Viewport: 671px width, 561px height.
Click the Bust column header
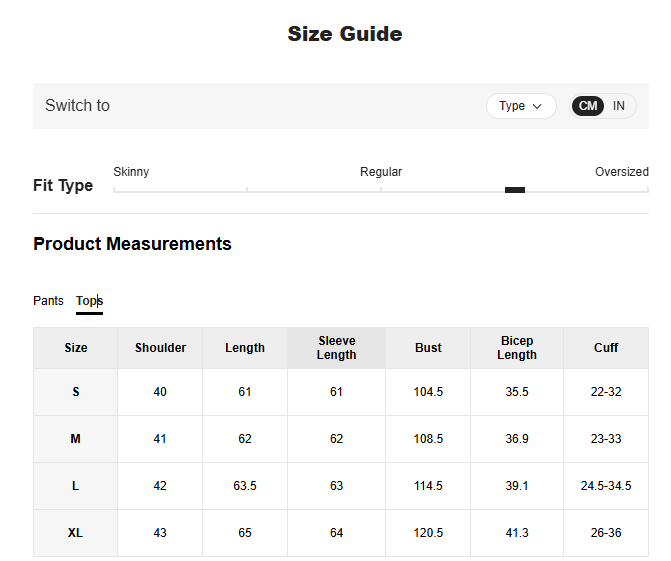[428, 348]
